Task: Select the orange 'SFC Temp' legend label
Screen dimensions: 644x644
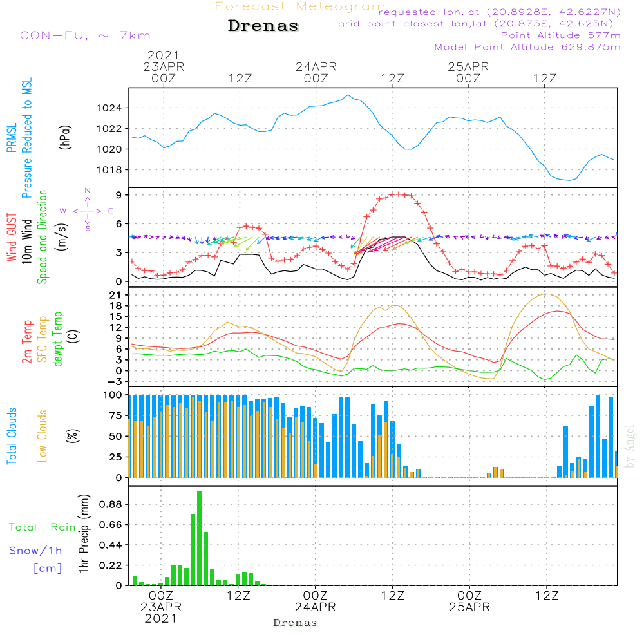Action: point(43,339)
